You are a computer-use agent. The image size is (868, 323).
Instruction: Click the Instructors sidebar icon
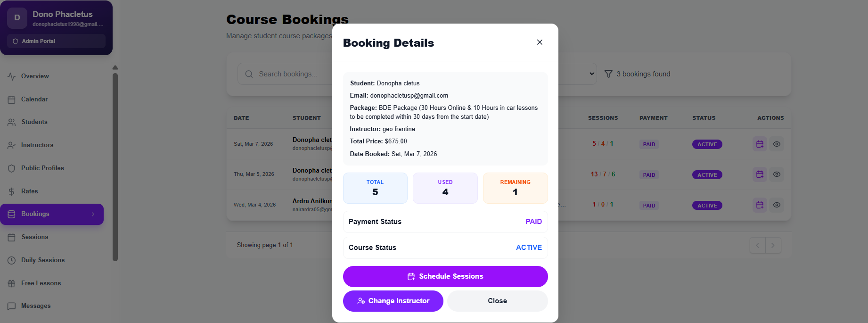pyautogui.click(x=12, y=145)
